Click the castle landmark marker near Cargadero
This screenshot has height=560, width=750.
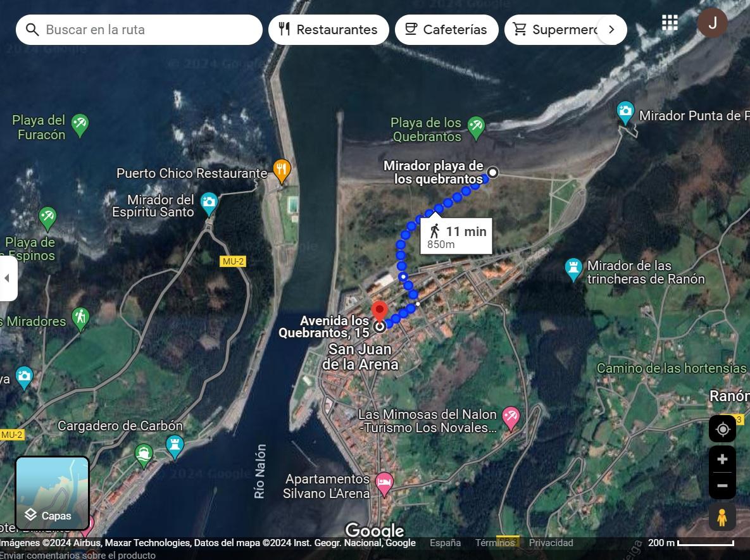coord(175,446)
